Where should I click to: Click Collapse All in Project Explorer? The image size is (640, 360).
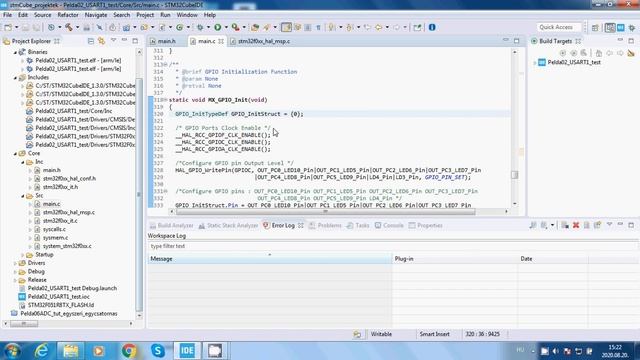coord(91,41)
